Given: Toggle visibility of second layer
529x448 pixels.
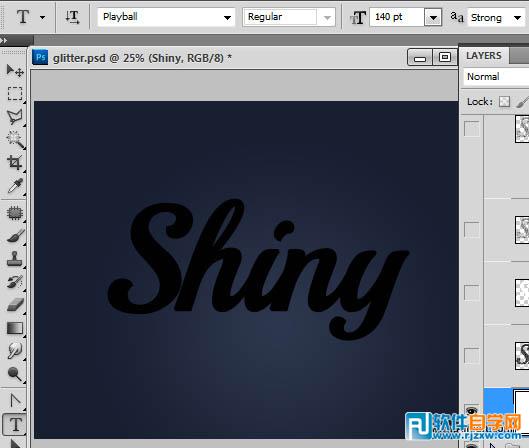Looking at the screenshot, I should [472, 230].
